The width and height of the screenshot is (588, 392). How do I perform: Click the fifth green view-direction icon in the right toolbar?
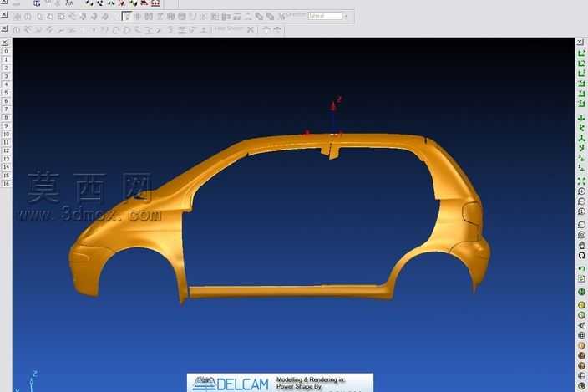tap(581, 94)
